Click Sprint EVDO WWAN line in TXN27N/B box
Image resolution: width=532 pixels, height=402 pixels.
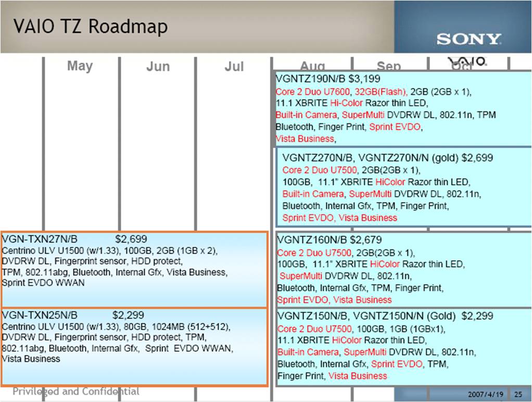pos(43,283)
